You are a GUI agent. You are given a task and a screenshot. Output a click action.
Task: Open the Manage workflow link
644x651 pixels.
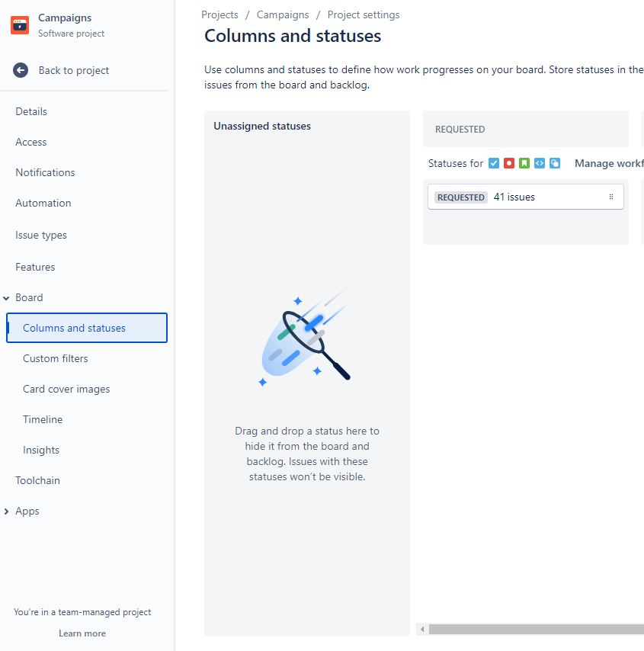609,163
